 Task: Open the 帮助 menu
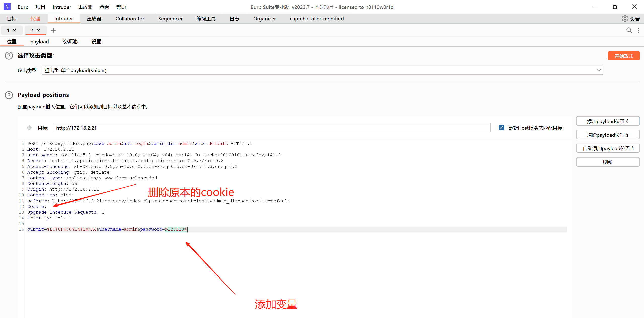(x=121, y=7)
